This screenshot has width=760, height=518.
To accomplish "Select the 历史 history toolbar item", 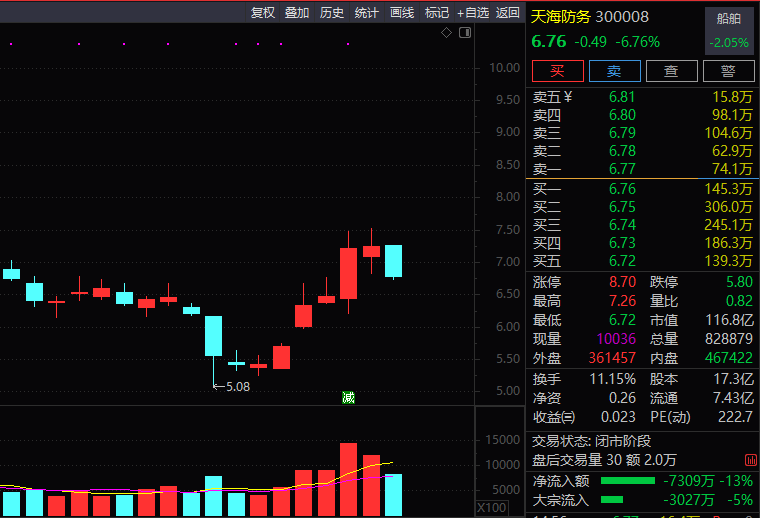I will 332,13.
